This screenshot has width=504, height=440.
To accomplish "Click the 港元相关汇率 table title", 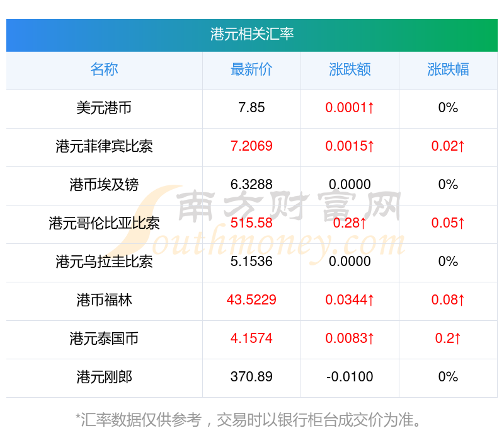I will pyautogui.click(x=251, y=35).
